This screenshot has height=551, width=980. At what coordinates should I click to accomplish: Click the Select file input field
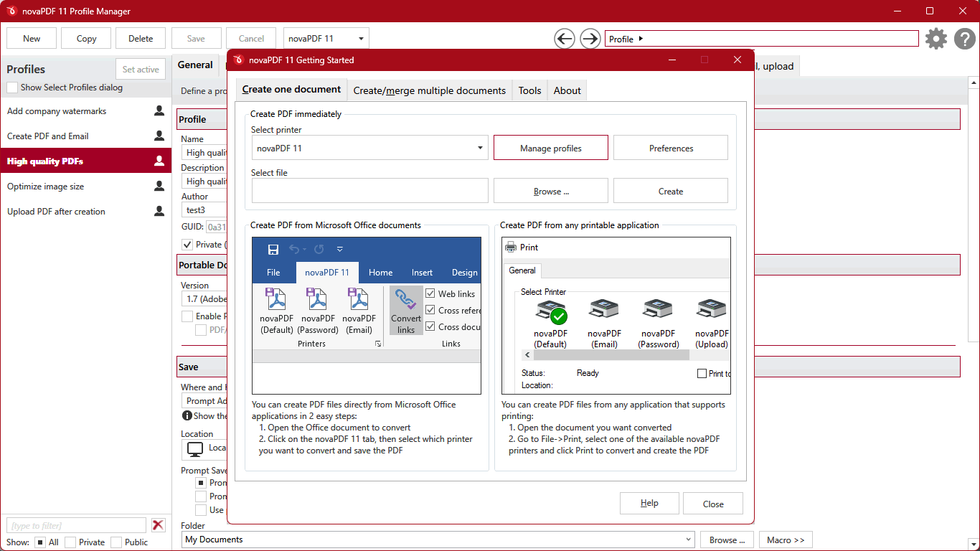point(369,191)
